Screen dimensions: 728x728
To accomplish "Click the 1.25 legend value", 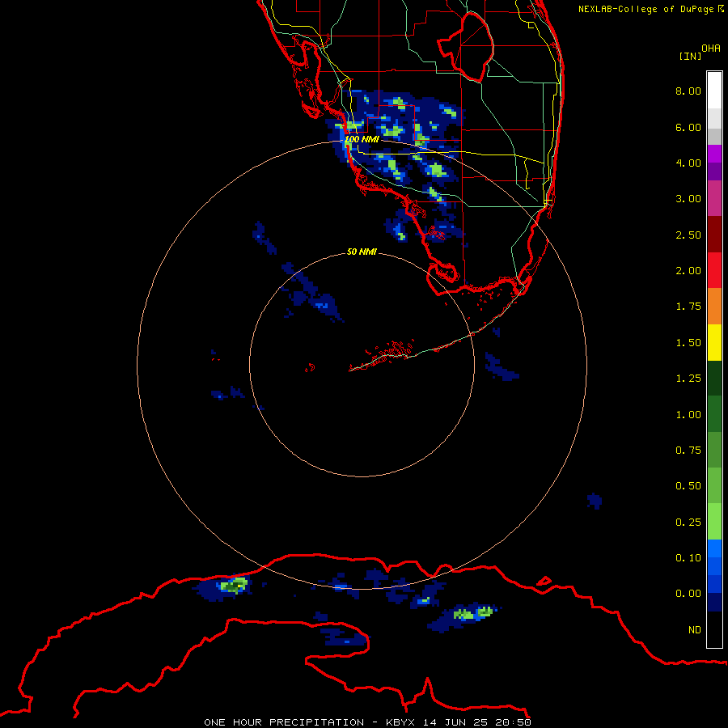I will coord(688,379).
